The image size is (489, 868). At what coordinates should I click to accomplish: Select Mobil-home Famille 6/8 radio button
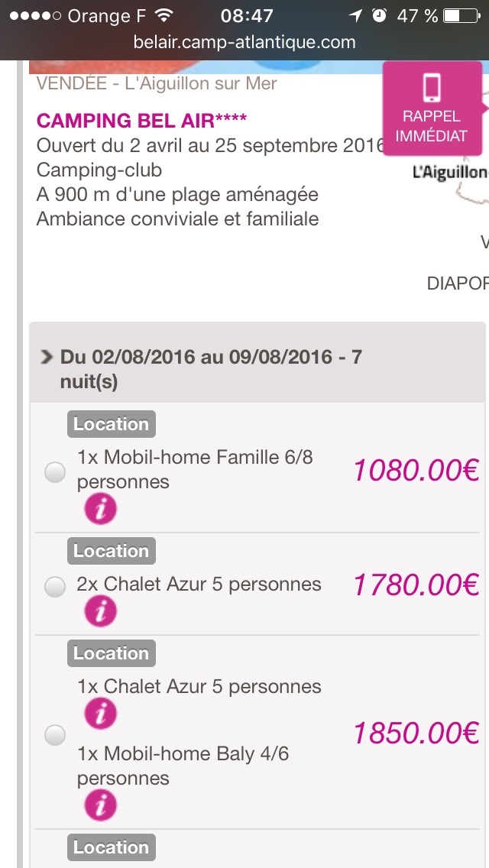click(x=55, y=473)
